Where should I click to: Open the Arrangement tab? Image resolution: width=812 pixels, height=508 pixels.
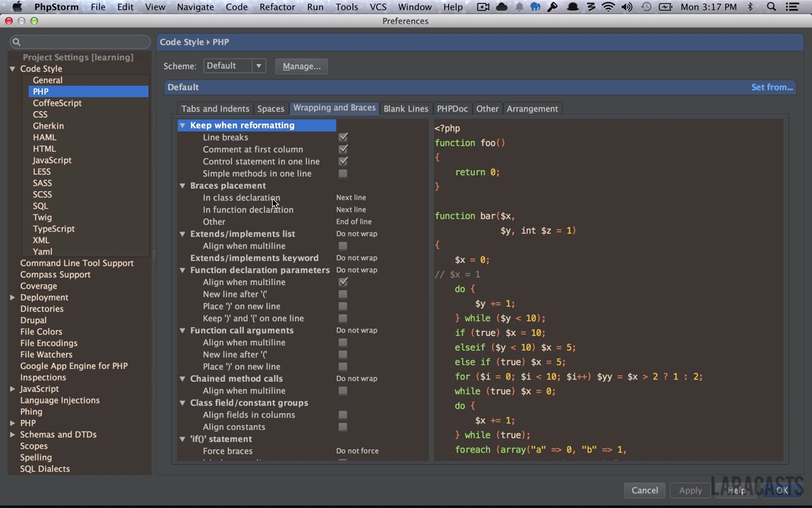[x=532, y=109]
